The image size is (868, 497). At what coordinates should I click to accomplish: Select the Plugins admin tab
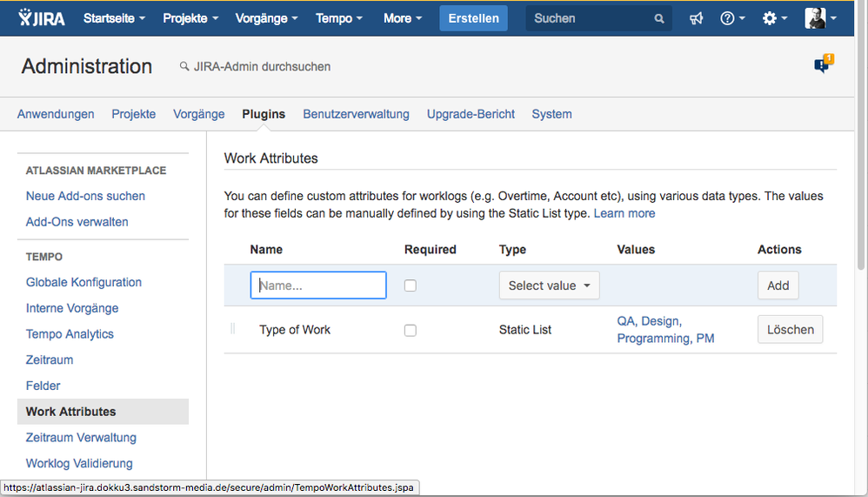(x=264, y=114)
